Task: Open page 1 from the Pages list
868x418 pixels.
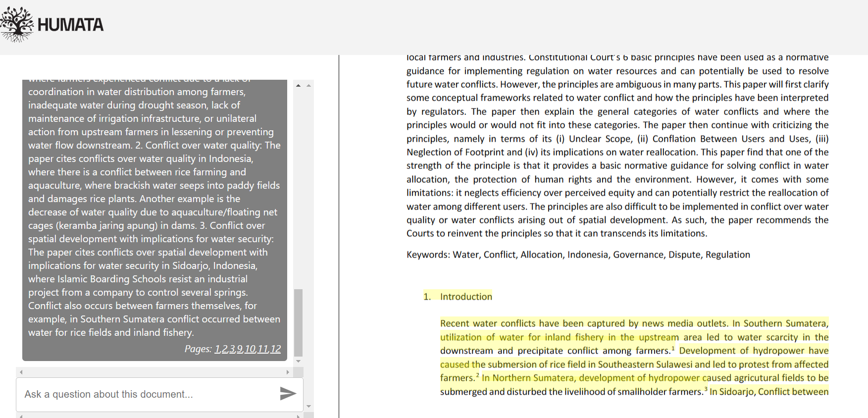Action: coord(217,349)
